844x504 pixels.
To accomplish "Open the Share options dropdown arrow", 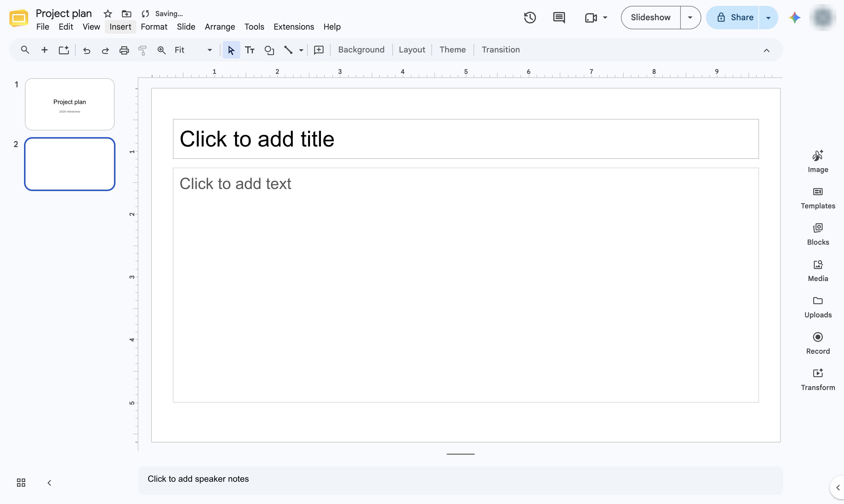I will [768, 17].
